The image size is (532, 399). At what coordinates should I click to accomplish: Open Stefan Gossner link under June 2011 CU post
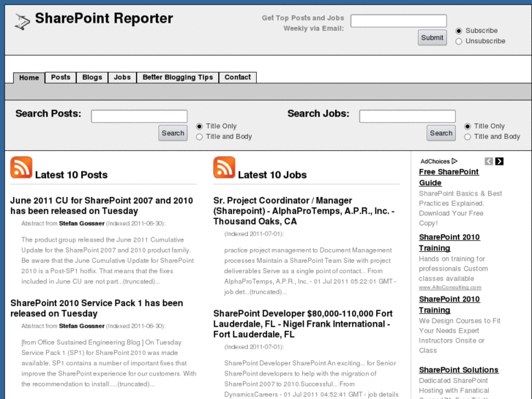point(82,223)
